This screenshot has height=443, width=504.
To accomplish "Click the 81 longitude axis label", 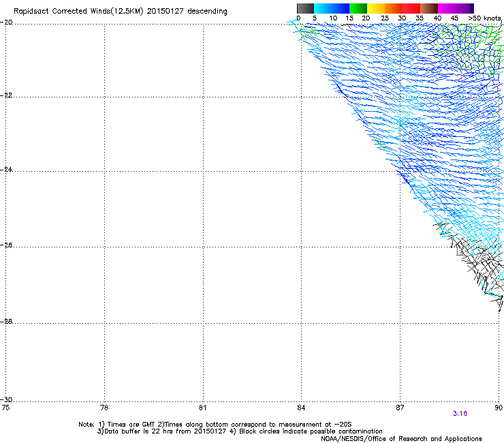I will click(x=202, y=408).
